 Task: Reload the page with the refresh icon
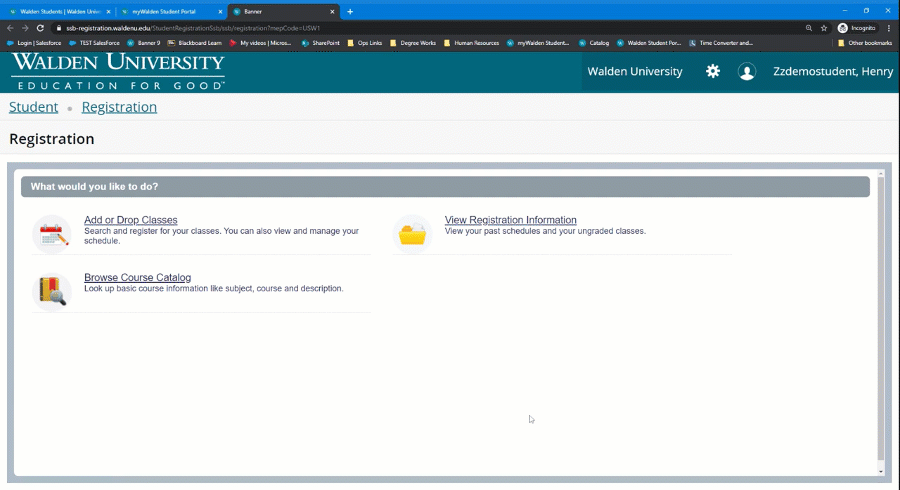click(40, 28)
